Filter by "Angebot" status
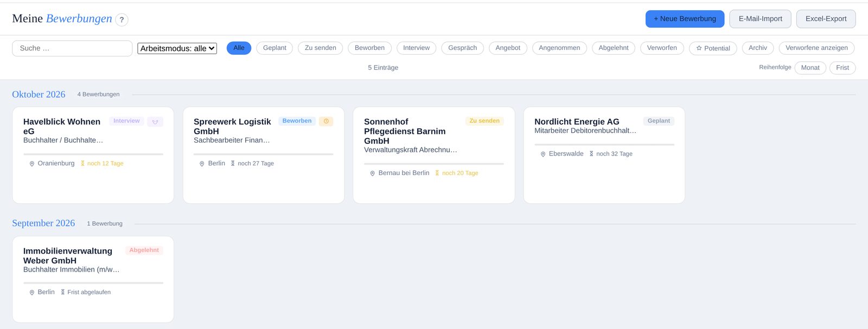This screenshot has width=868, height=329. click(508, 48)
